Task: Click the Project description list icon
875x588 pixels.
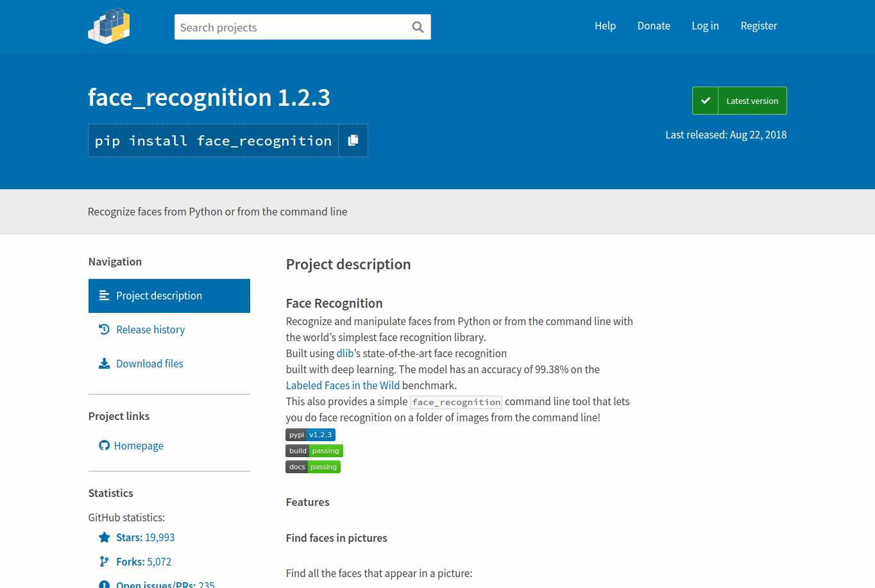Action: click(104, 296)
